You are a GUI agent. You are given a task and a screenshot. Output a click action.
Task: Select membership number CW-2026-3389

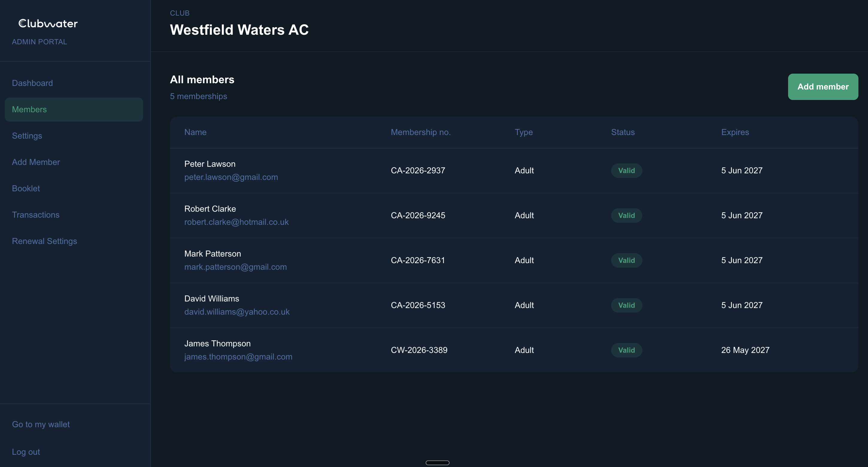tap(419, 350)
